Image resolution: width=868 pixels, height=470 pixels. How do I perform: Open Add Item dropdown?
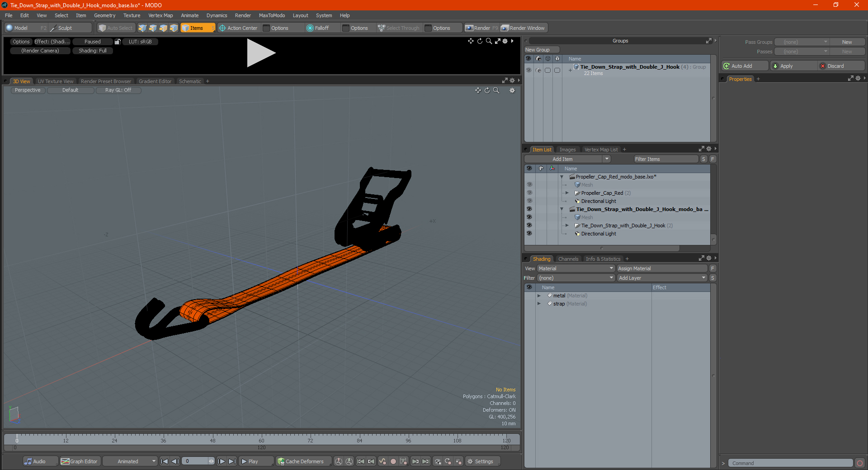567,159
